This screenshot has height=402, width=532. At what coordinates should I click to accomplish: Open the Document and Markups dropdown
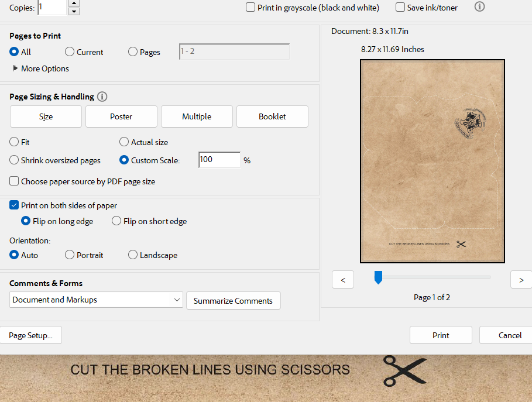(97, 300)
